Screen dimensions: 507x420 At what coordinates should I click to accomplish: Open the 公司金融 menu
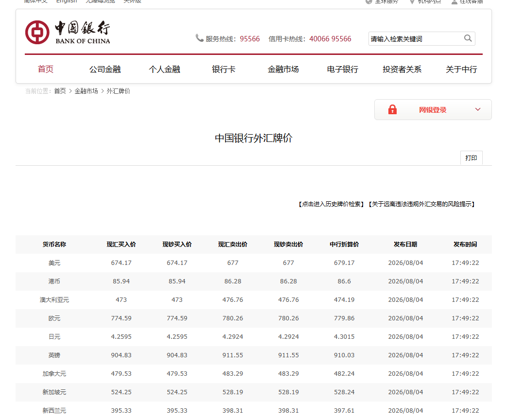(105, 69)
